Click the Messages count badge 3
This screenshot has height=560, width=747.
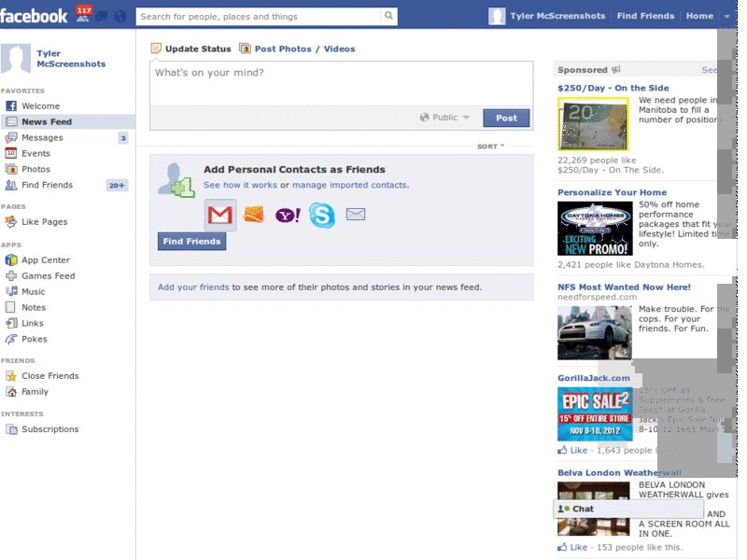pyautogui.click(x=123, y=138)
